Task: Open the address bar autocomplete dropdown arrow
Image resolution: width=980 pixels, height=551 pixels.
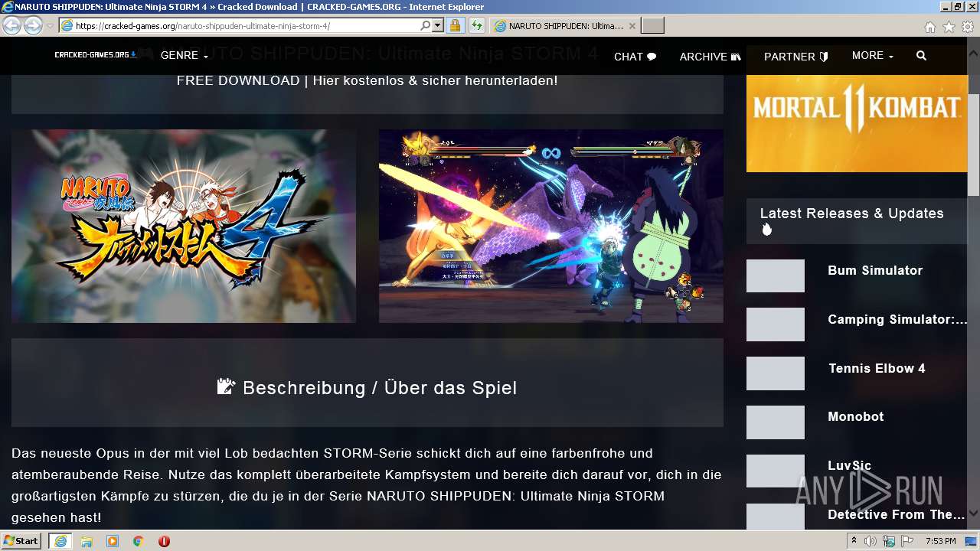Action: coord(438,26)
